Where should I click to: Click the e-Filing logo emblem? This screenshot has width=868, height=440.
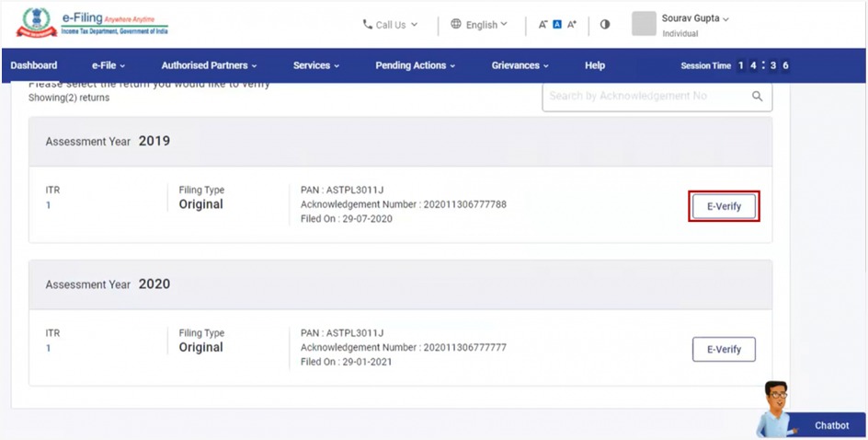pos(36,24)
